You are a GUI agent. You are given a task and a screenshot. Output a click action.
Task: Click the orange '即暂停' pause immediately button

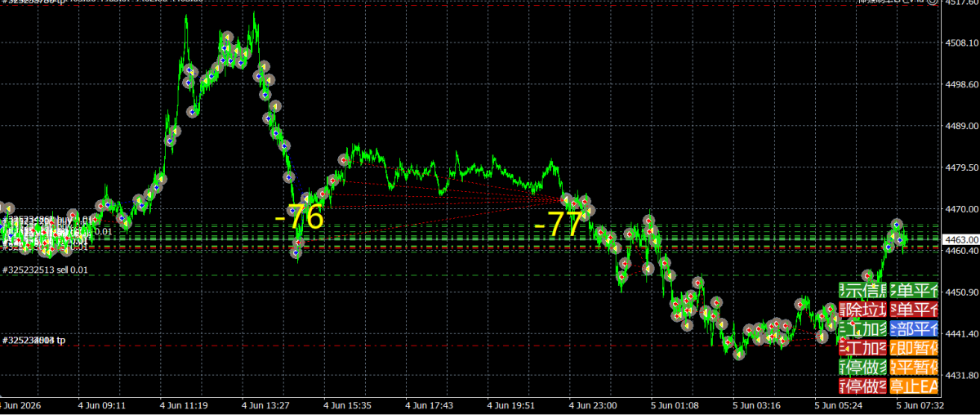pyautogui.click(x=914, y=347)
